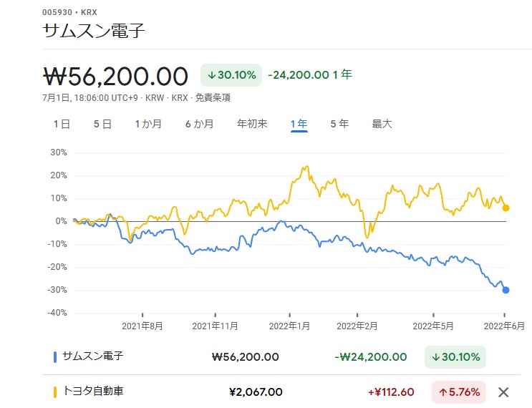Select the 1日 time range tab
Screen dimensions: 532x408
62,124
